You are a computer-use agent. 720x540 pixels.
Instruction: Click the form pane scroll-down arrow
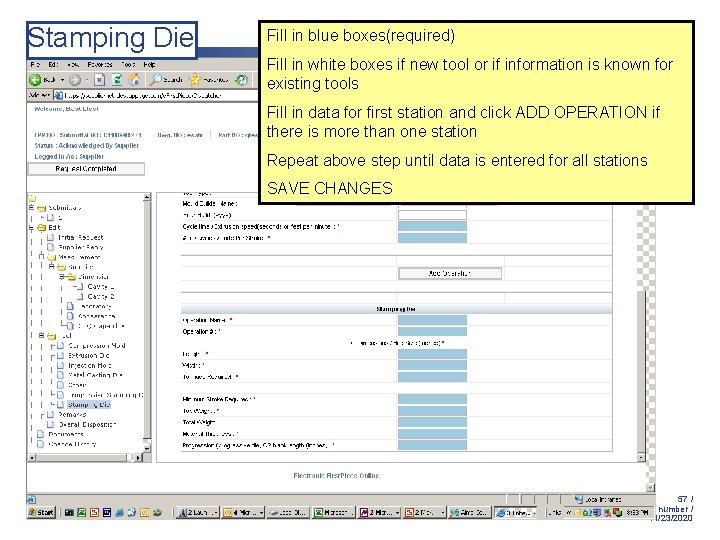(641, 457)
